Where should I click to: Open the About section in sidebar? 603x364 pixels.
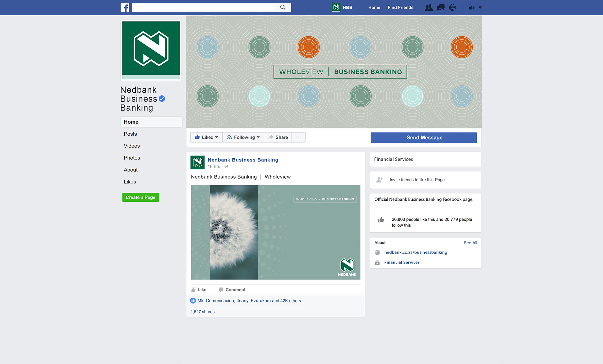(x=131, y=170)
